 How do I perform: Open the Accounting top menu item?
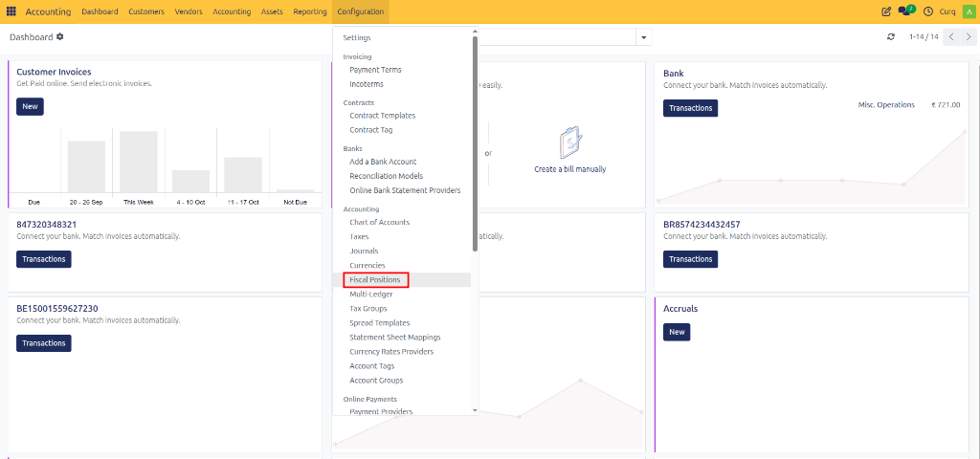[x=232, y=11]
